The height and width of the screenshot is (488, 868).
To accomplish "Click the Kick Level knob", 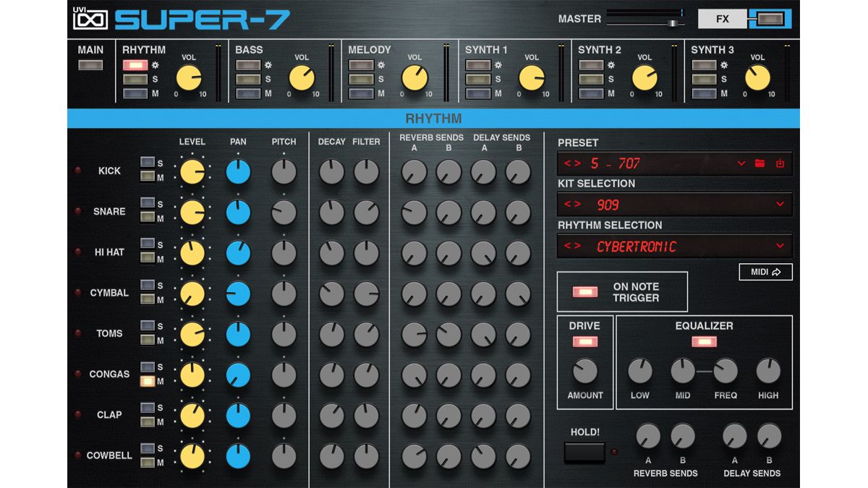I will 192,172.
